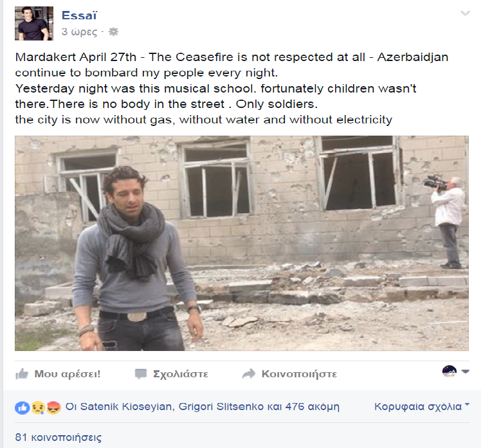Viewport: 481px width, 448px height.
Task: Click the small page avatar icon
Action: 449,372
